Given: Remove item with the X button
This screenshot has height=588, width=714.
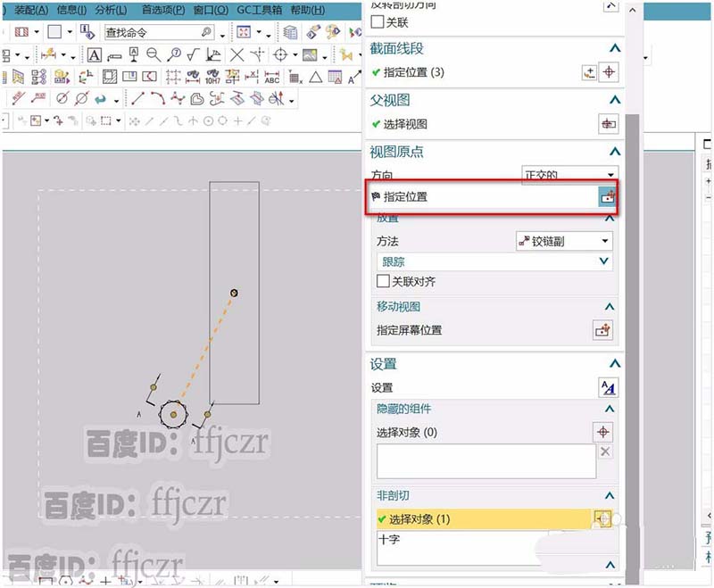Looking at the screenshot, I should 605,451.
